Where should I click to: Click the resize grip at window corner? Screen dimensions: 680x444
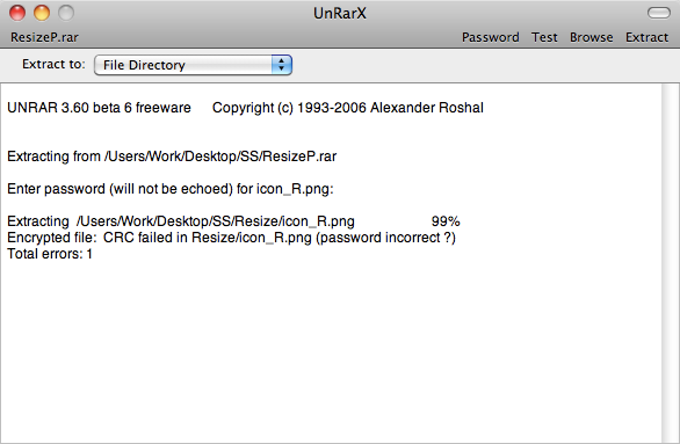pyautogui.click(x=671, y=436)
